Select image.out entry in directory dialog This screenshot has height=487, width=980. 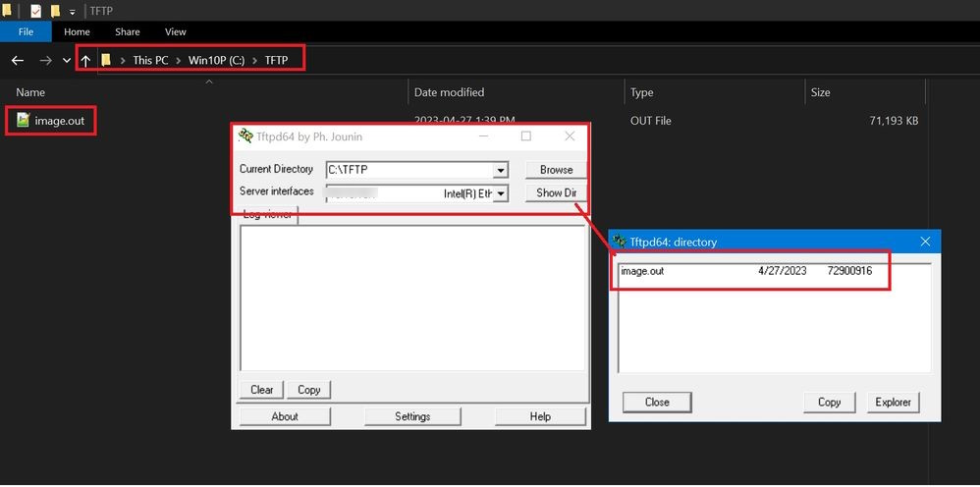coord(746,271)
